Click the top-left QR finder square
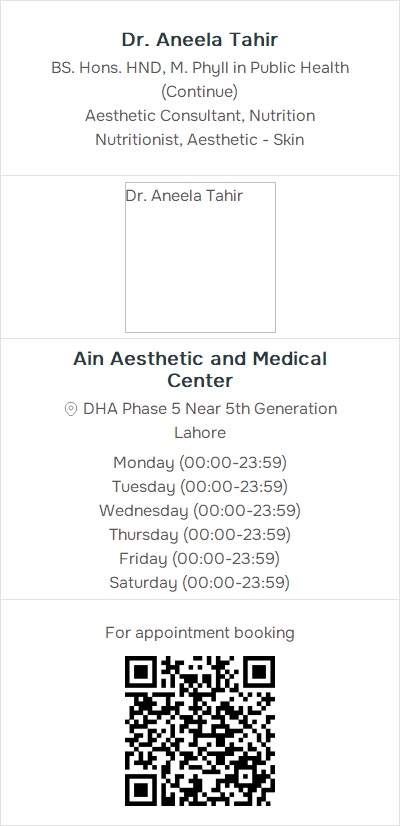400x826 pixels. point(141,672)
